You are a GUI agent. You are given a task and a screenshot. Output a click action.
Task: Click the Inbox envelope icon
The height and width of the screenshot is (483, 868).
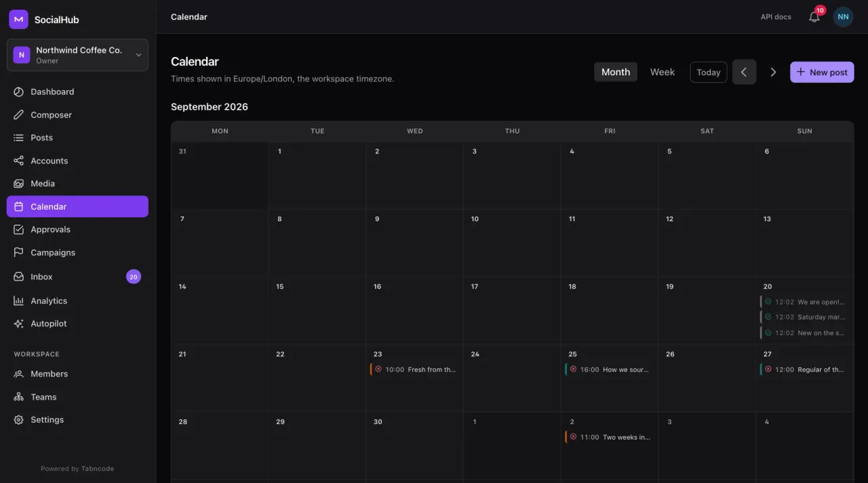click(x=18, y=277)
